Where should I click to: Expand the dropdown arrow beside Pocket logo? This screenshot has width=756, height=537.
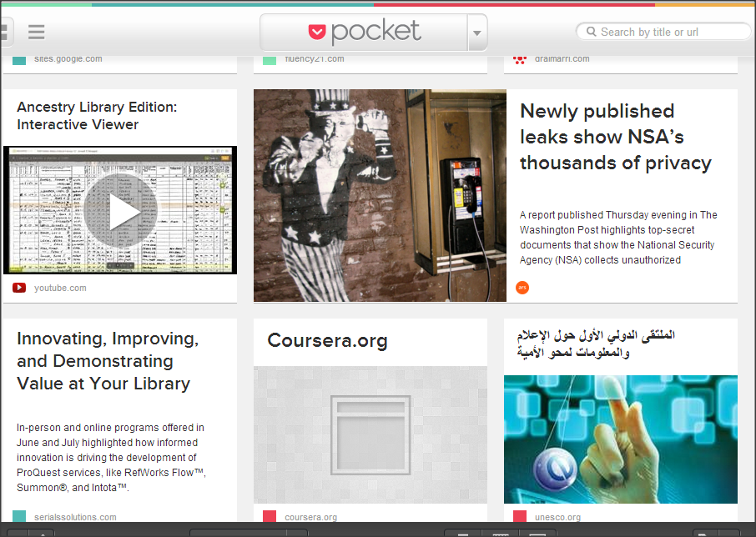pos(477,33)
